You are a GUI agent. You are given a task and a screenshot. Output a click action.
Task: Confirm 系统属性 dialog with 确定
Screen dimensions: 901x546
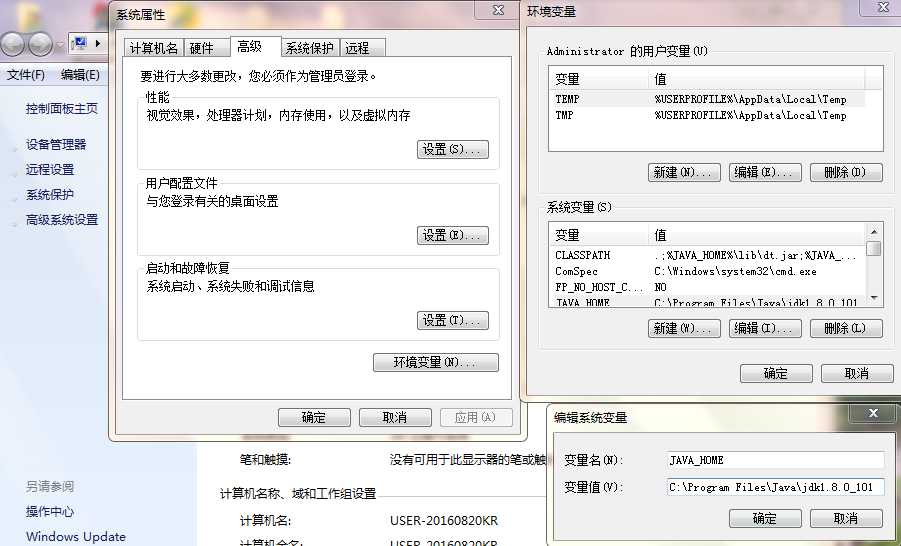click(x=314, y=417)
